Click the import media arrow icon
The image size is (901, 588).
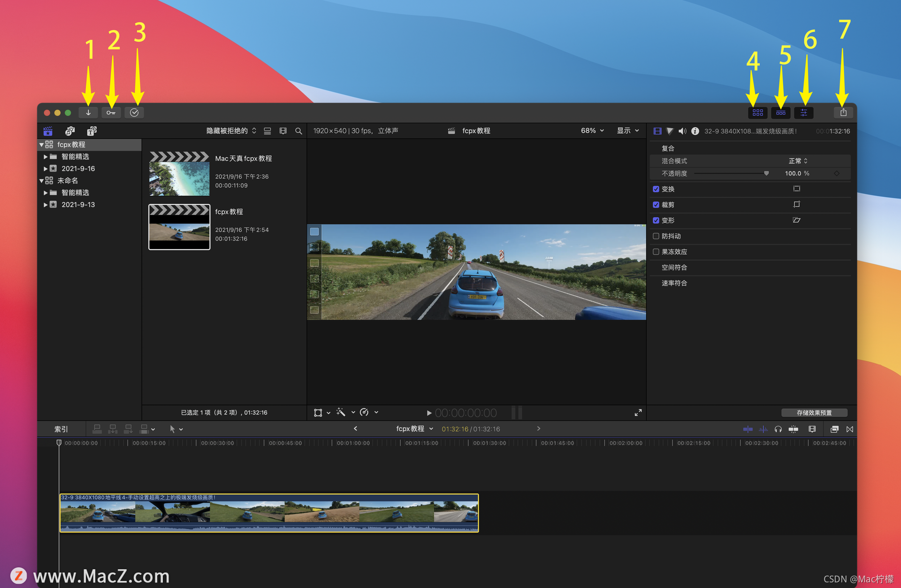[x=88, y=113]
